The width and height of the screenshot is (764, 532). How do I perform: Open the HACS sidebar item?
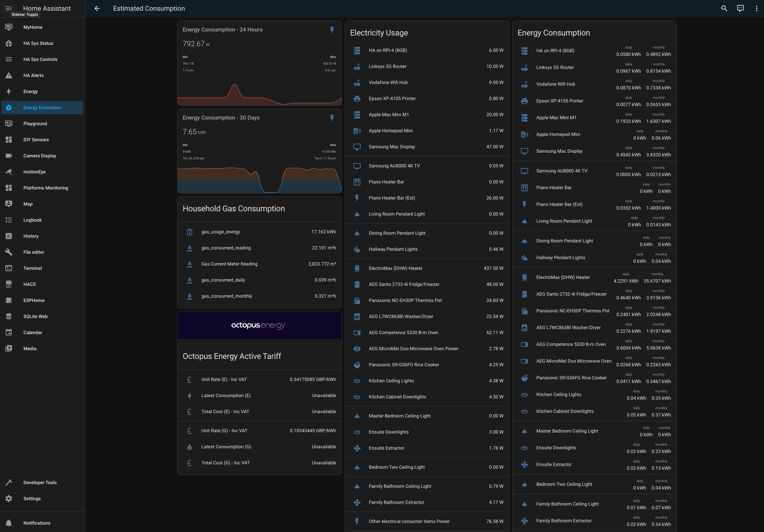point(29,284)
